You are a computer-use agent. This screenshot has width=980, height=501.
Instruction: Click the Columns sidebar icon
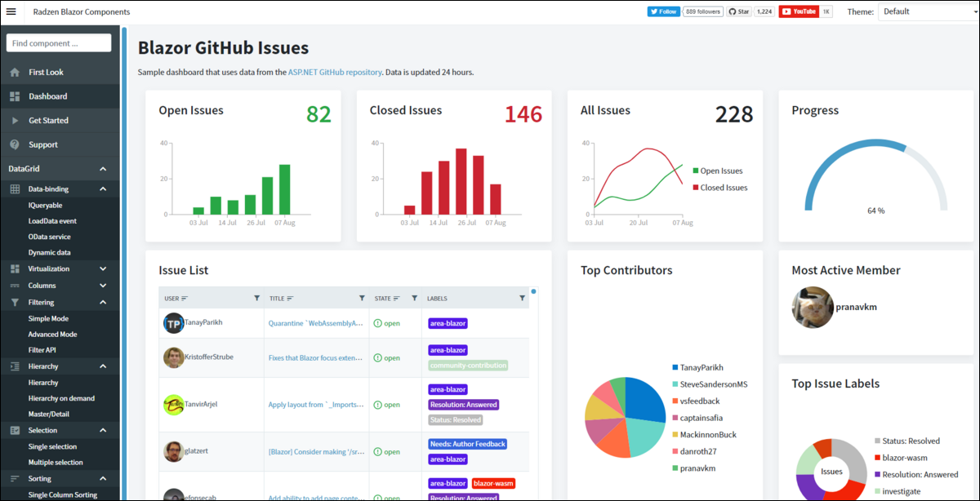tap(14, 286)
